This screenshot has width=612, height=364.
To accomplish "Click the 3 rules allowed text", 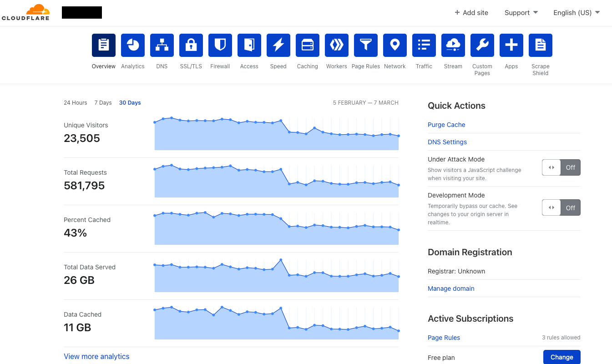I will click(561, 338).
